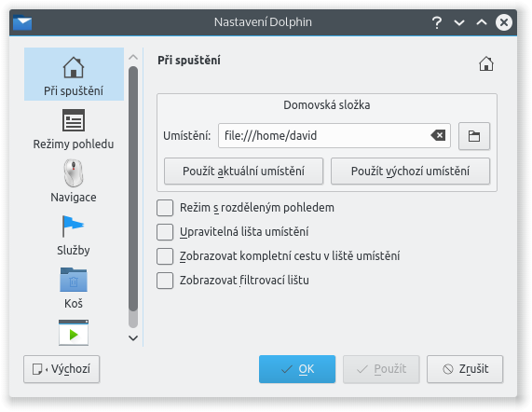The width and height of the screenshot is (532, 412).
Task: Check Zobrazovat kompletní cestu v liště umístění
Action: point(165,256)
